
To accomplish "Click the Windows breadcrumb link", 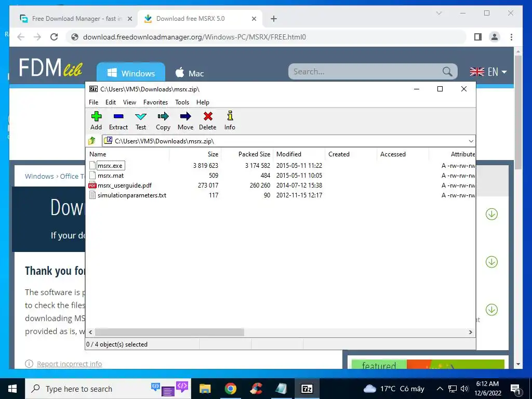I will [x=39, y=176].
